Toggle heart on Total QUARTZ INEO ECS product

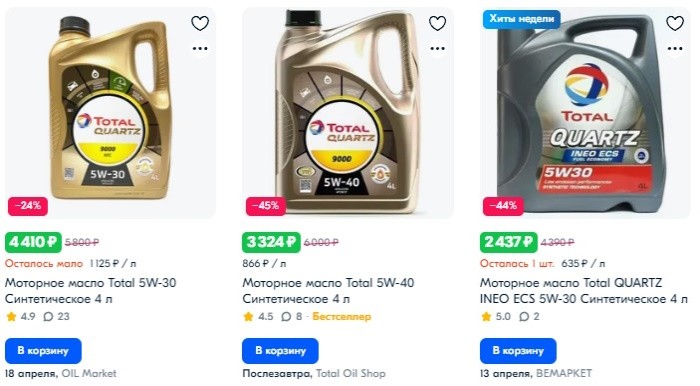tap(675, 23)
